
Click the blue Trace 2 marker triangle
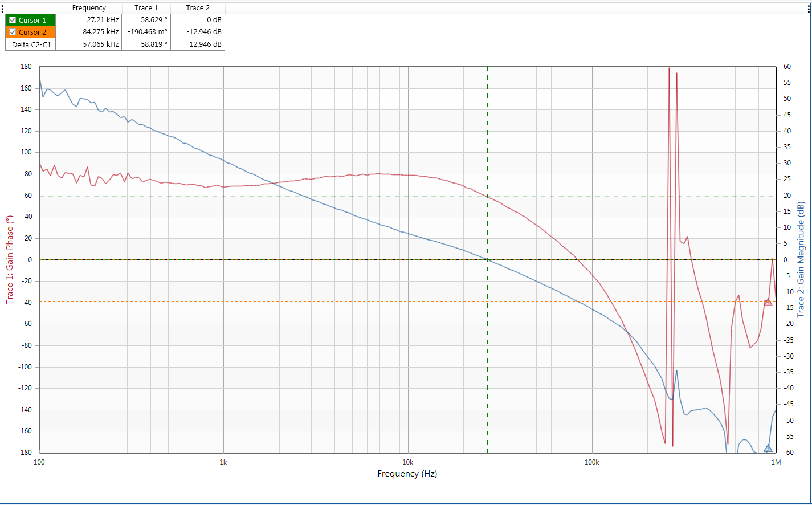pos(768,448)
